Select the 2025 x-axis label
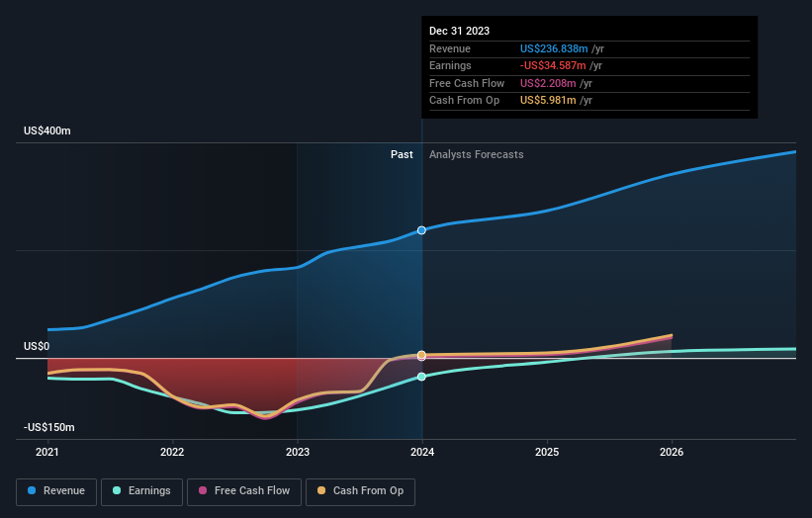812x518 pixels. (547, 452)
